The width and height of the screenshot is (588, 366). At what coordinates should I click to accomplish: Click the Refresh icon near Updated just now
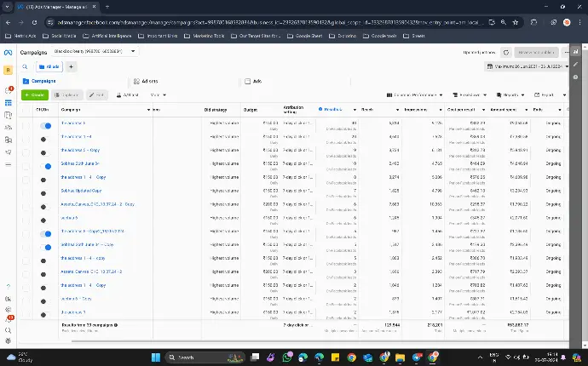506,53
